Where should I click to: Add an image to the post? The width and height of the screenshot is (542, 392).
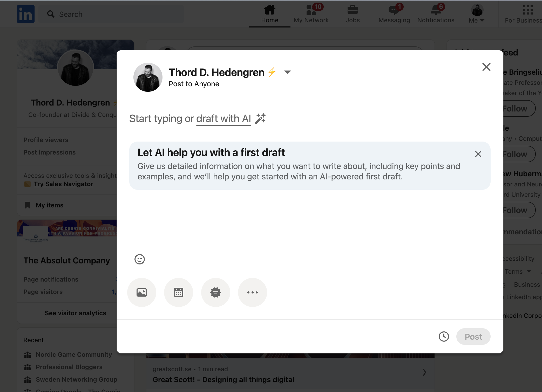click(x=142, y=292)
